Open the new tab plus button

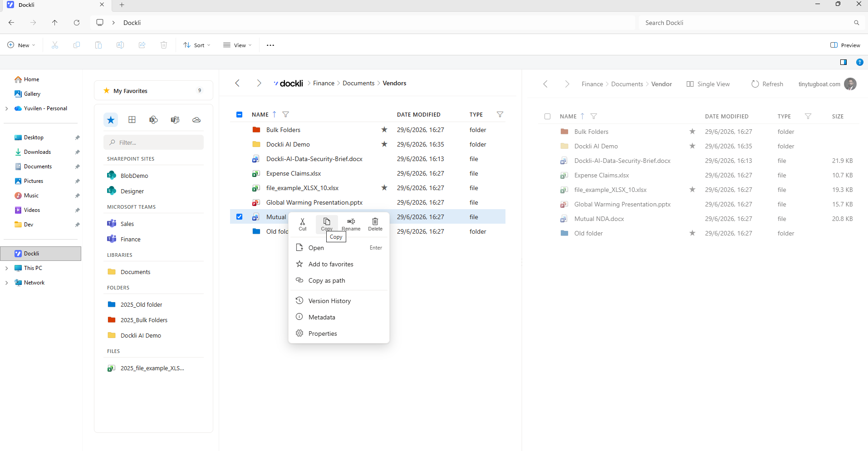point(122,5)
